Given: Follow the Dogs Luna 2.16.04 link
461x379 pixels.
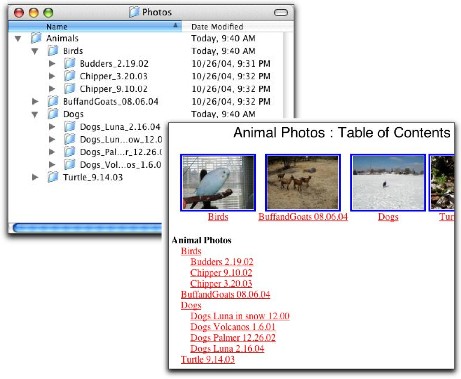Looking at the screenshot, I should [227, 349].
